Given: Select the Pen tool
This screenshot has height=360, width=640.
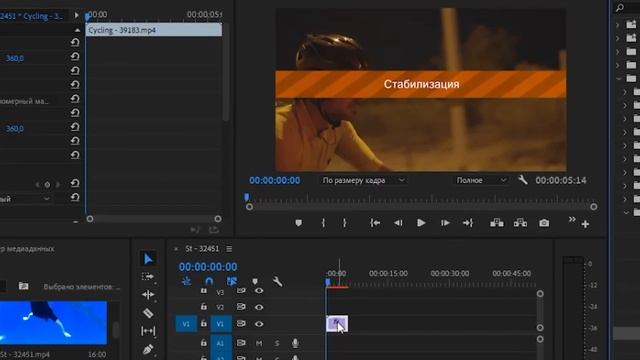Looking at the screenshot, I should pos(148,349).
